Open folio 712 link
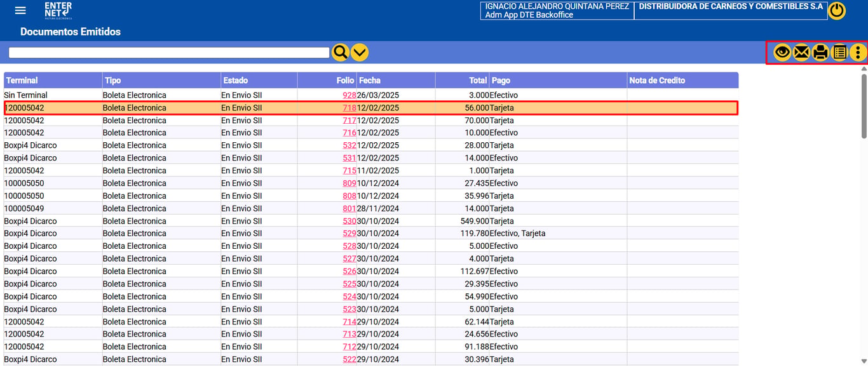The height and width of the screenshot is (391, 868). point(349,347)
